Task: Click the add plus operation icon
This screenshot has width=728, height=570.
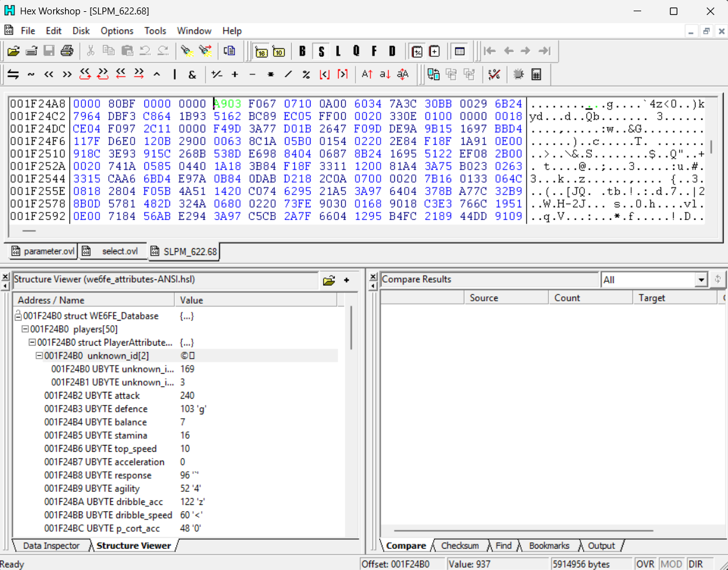Action: pyautogui.click(x=235, y=74)
